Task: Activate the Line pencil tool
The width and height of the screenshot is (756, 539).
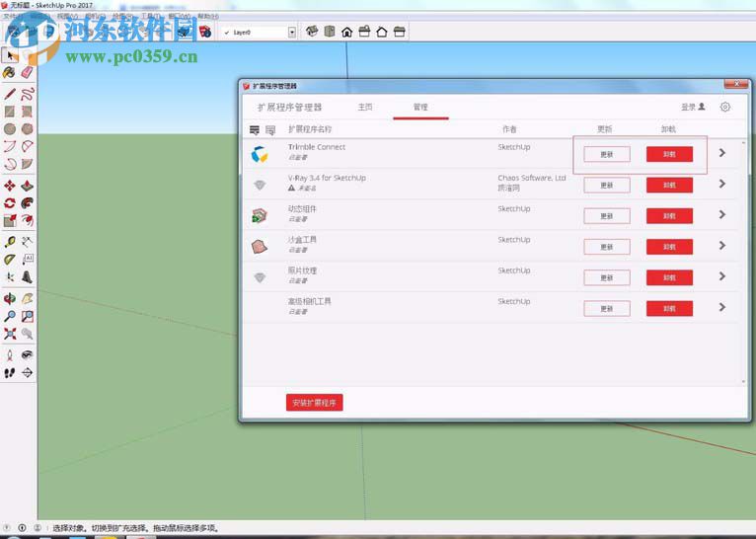Action: coord(10,94)
